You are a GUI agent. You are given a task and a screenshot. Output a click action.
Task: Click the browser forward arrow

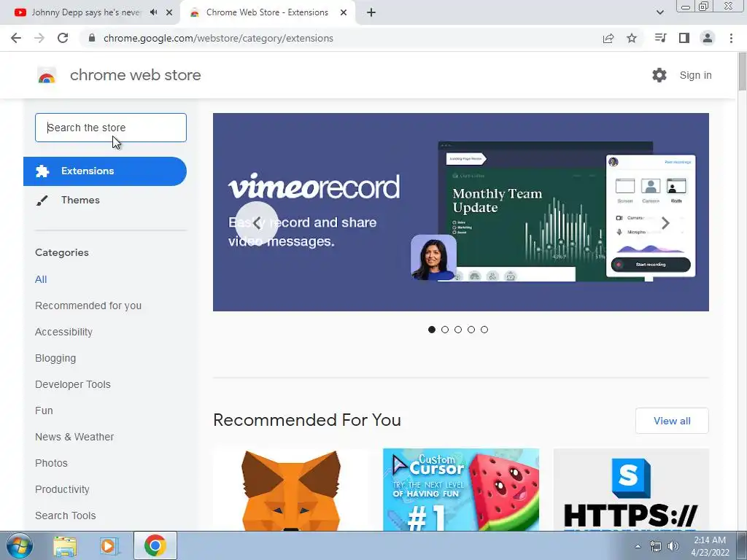click(x=39, y=38)
